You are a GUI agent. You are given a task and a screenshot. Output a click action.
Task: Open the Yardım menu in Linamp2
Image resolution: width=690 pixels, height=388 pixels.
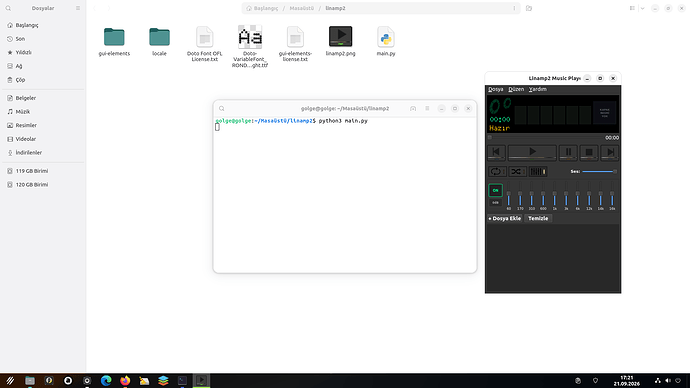pyautogui.click(x=537, y=89)
